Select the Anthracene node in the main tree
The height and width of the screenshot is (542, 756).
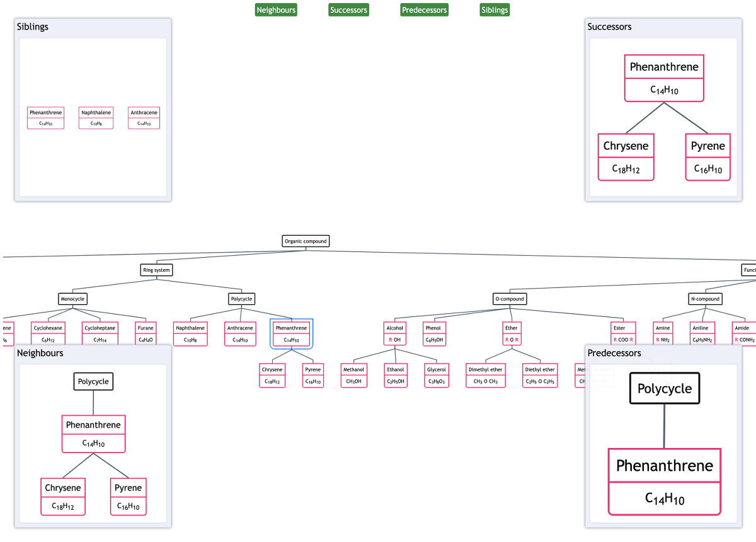click(x=240, y=333)
